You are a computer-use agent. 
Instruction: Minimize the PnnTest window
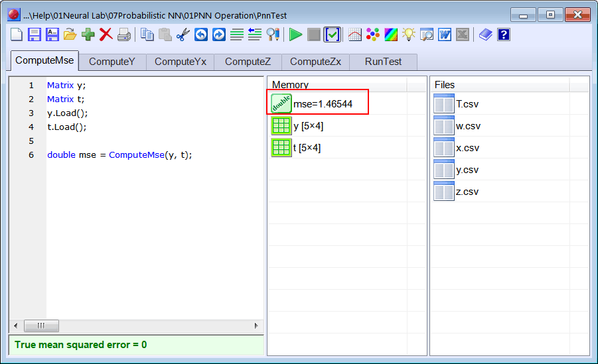(x=523, y=15)
